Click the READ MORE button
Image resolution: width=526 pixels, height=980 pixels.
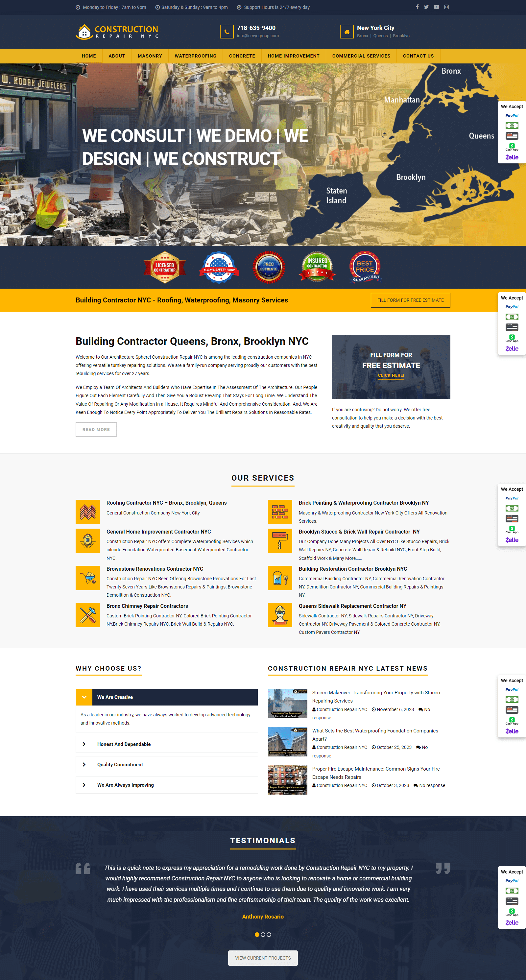coord(96,430)
